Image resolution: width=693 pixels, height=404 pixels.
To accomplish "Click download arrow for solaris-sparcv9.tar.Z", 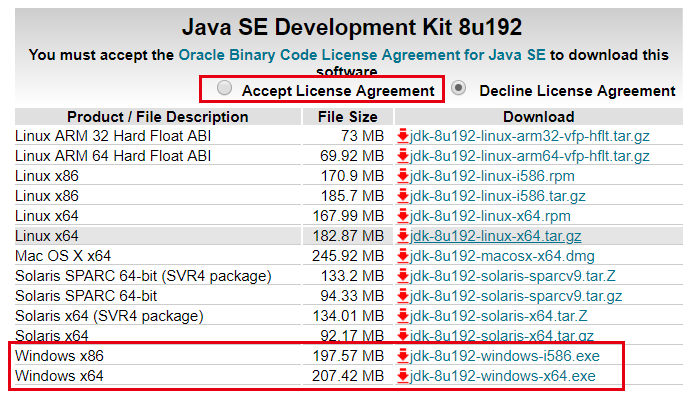I will click(403, 276).
